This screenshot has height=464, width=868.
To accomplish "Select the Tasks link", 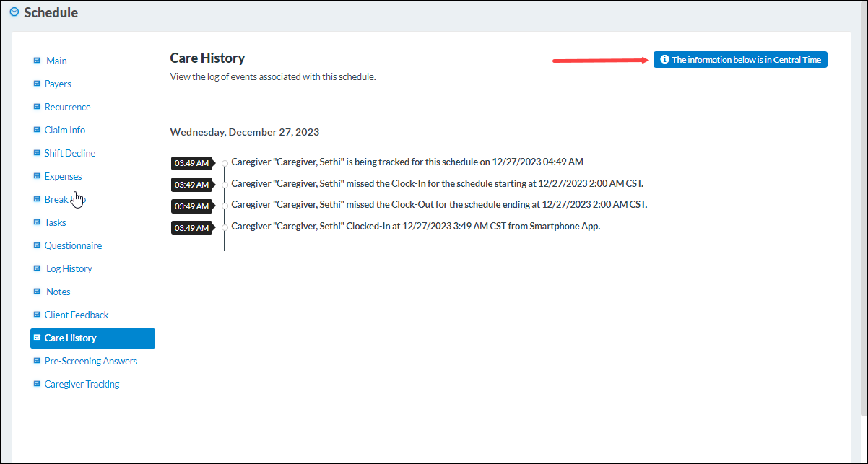I will (54, 222).
